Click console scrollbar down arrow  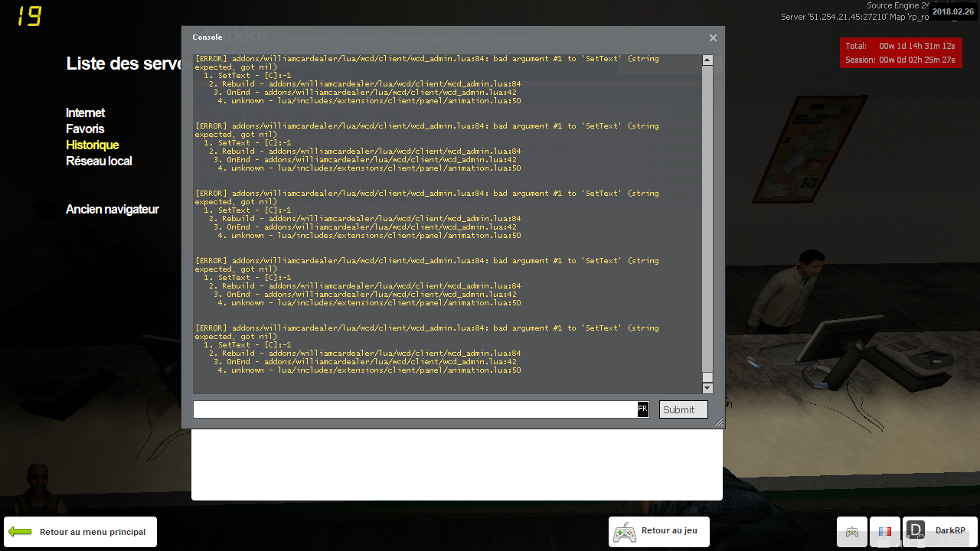[x=707, y=388]
